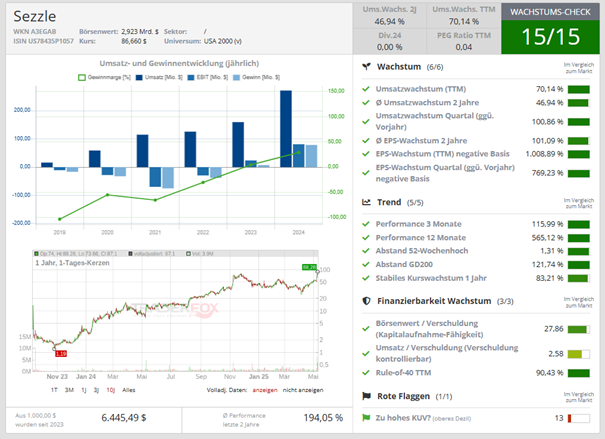The image size is (605, 439).
Task: Click checkmark next to Abstand GD200
Action: (x=366, y=265)
